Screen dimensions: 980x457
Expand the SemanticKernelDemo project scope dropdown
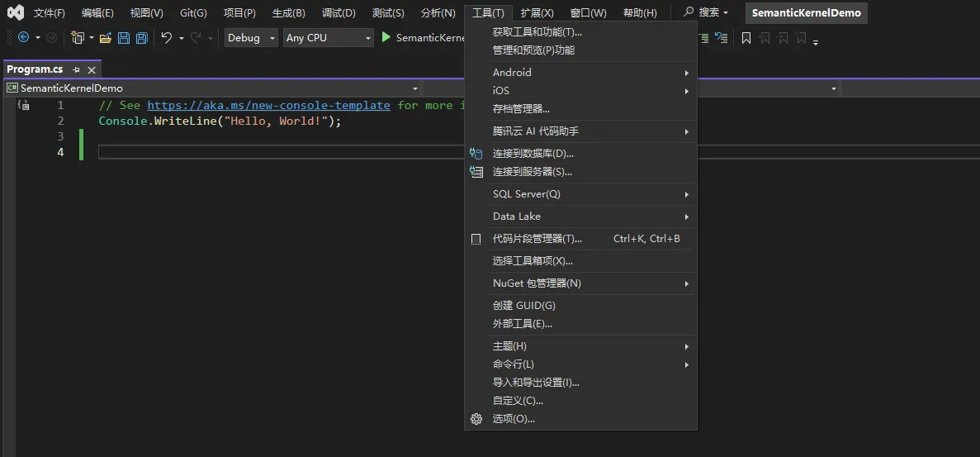(x=212, y=88)
